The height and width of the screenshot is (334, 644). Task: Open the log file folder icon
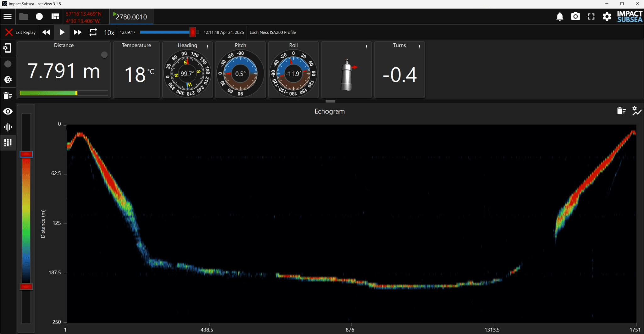click(x=24, y=17)
